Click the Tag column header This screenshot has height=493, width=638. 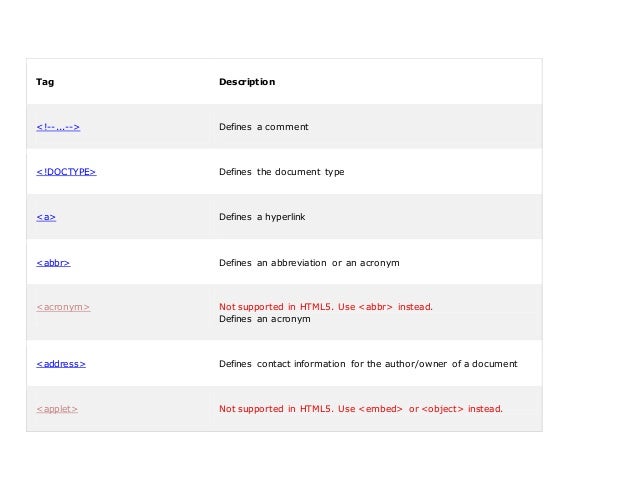pos(45,82)
